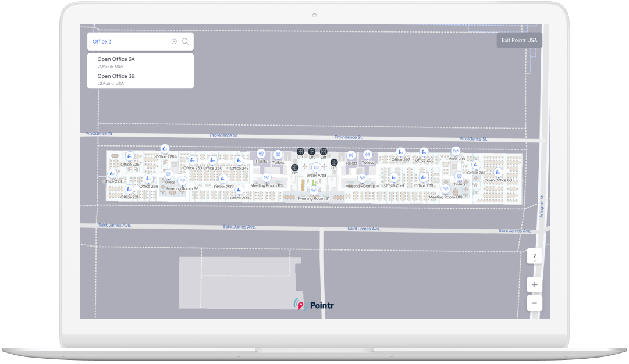Click the Toilets icon near Office 289

click(x=459, y=176)
